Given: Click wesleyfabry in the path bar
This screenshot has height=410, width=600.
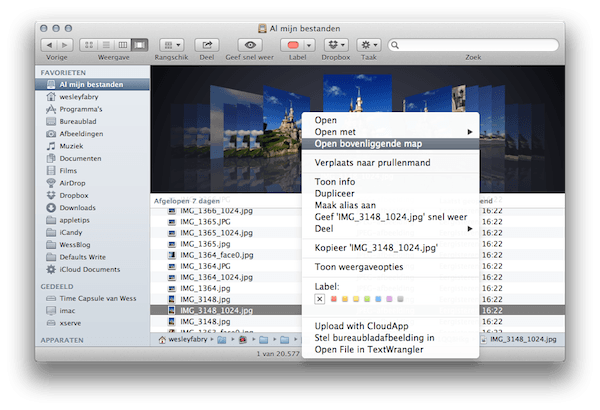Looking at the screenshot, I should click(x=183, y=339).
